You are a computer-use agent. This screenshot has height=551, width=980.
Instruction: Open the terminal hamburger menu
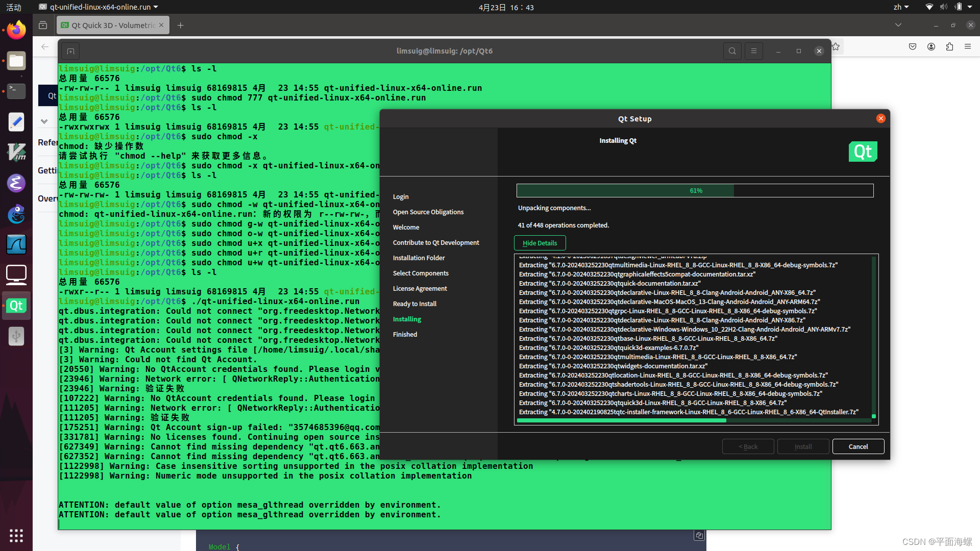[x=754, y=51]
